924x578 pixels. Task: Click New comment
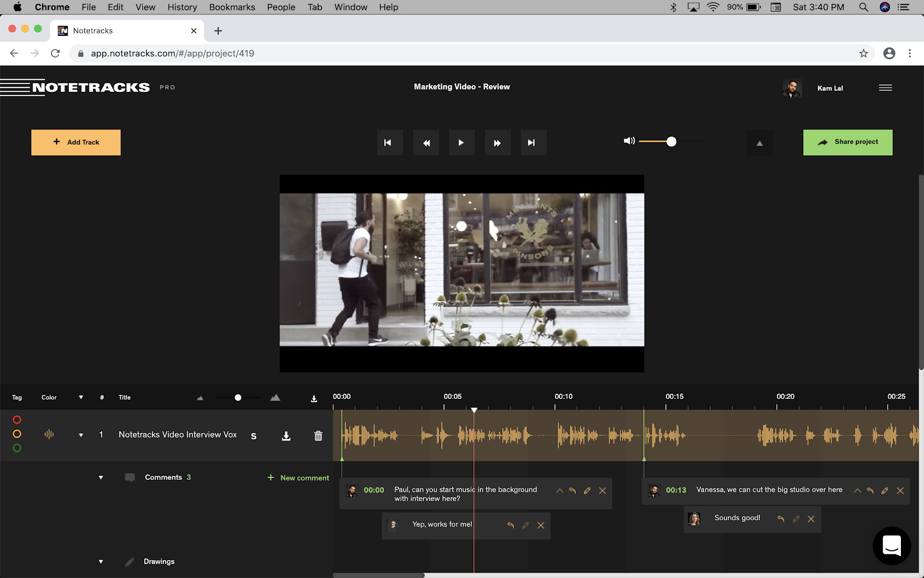299,478
